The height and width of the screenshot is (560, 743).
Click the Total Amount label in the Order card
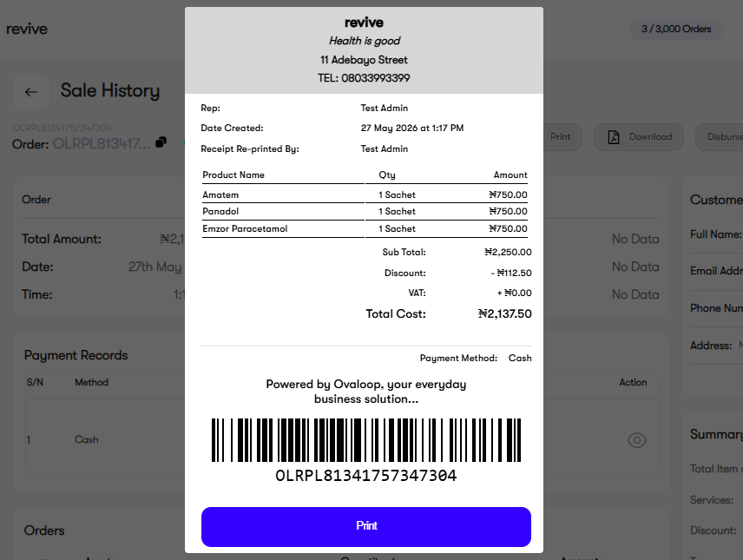click(62, 239)
